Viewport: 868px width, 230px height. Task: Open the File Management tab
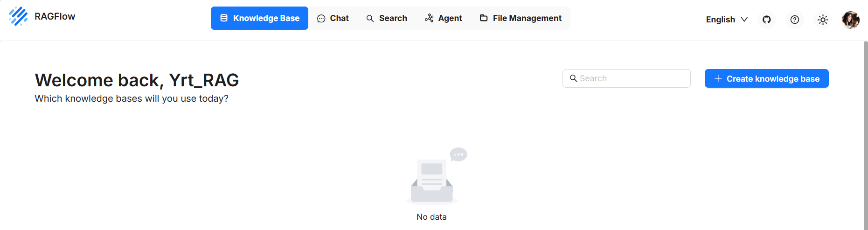click(x=521, y=18)
